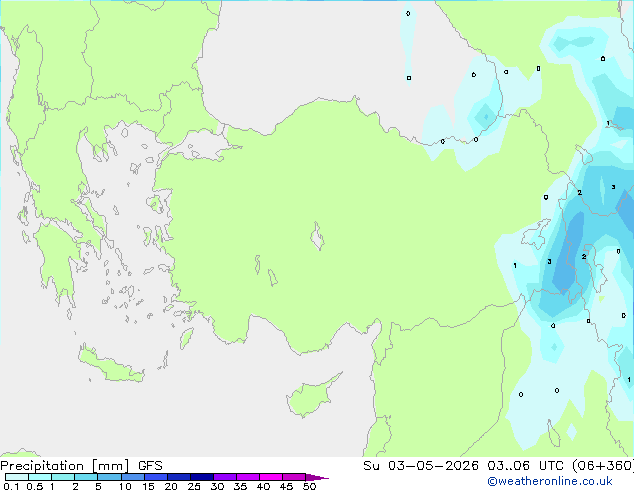Click the 10–15 mm blue legend swatch
This screenshot has height=490, width=634.
pos(133,477)
